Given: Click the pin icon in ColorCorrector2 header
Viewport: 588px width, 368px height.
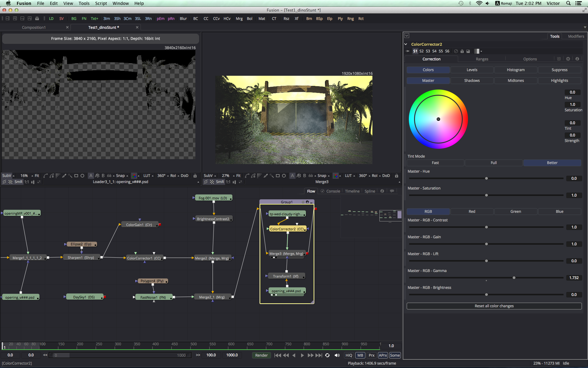Looking at the screenshot, I should [x=408, y=51].
